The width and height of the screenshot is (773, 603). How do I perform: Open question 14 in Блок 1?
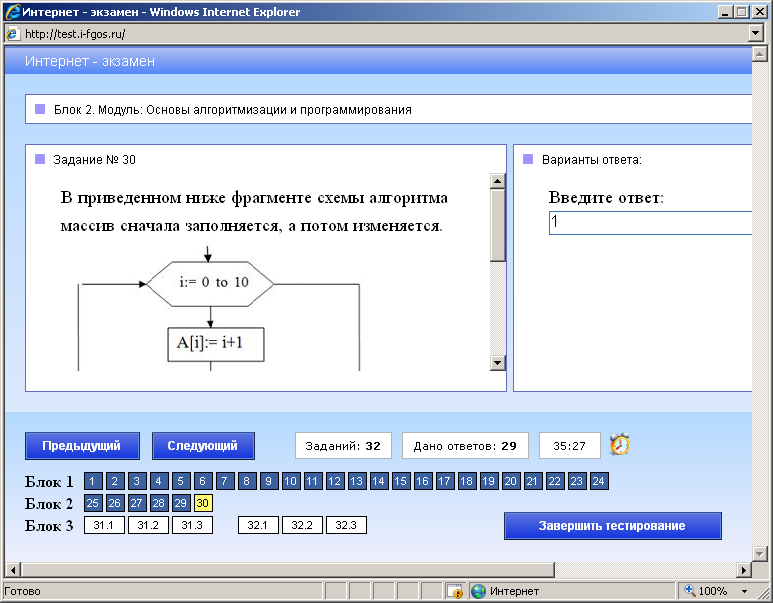coord(379,481)
